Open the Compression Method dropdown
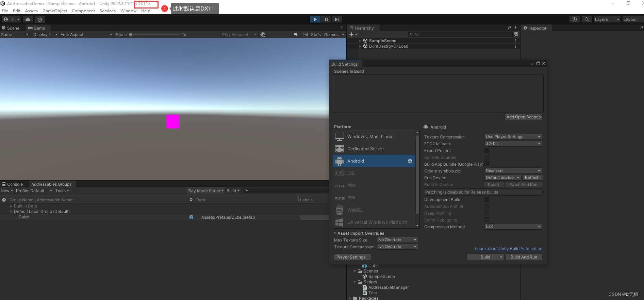The width and height of the screenshot is (644, 300). [513, 227]
